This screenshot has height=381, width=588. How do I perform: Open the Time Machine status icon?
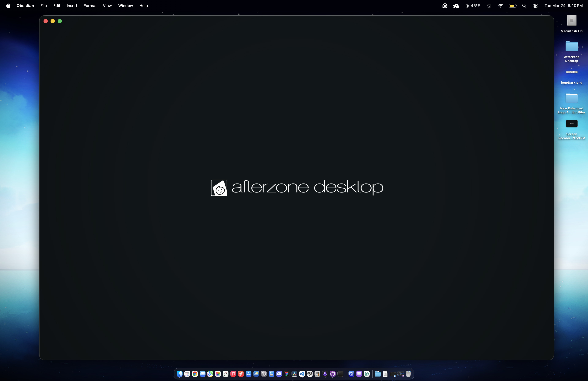click(x=489, y=6)
